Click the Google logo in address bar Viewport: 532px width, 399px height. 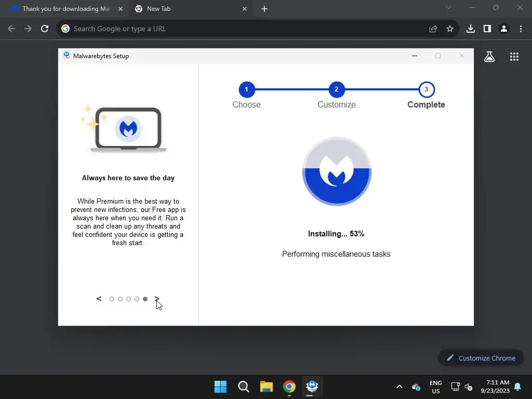(65, 29)
